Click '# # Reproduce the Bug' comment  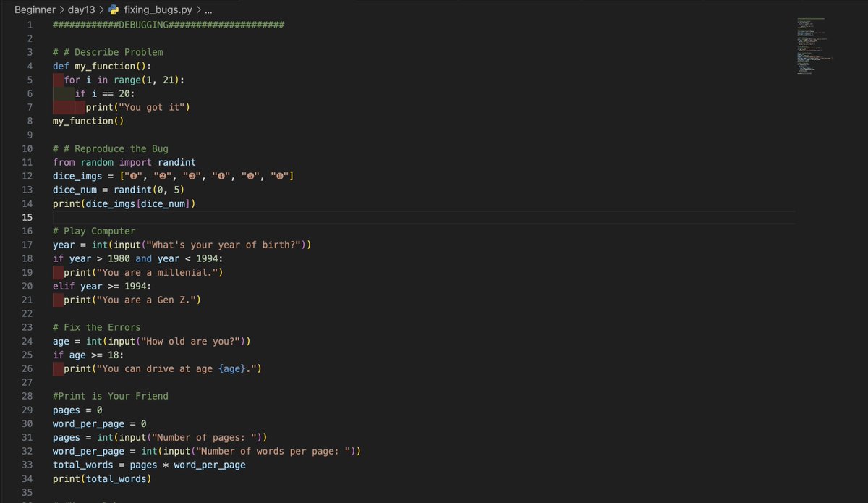pos(111,148)
